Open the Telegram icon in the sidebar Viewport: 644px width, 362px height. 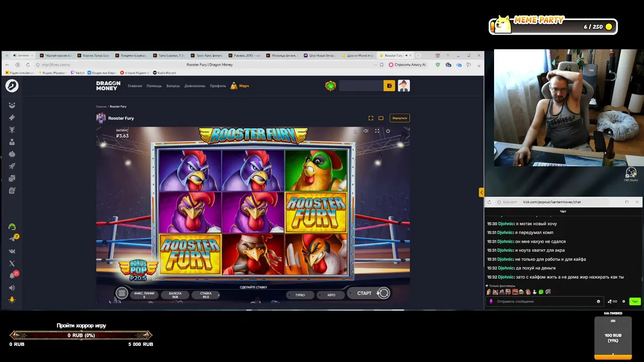[12, 239]
